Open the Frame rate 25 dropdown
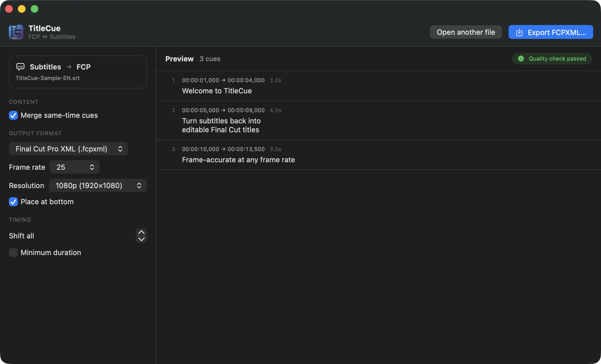This screenshot has width=601, height=364. click(x=75, y=167)
